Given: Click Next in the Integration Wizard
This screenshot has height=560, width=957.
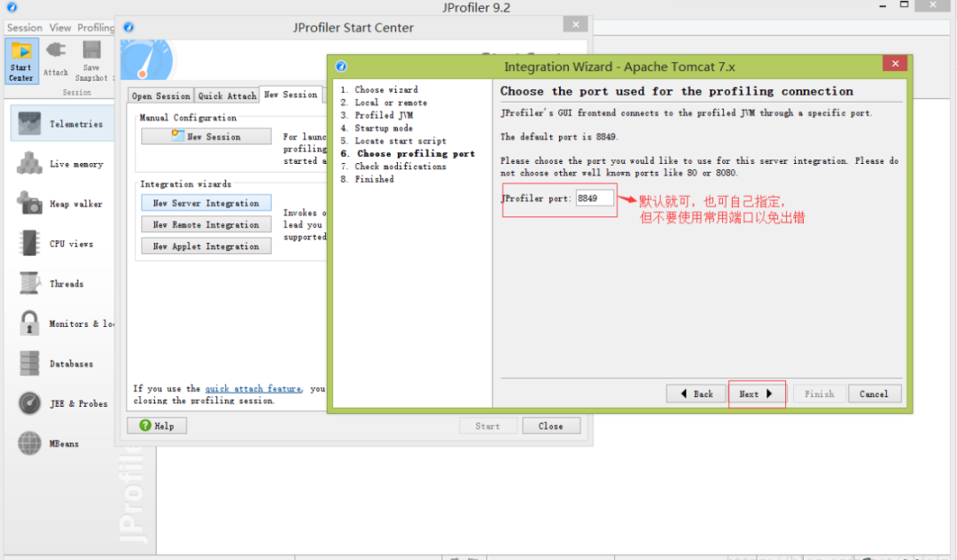Looking at the screenshot, I should tap(756, 393).
